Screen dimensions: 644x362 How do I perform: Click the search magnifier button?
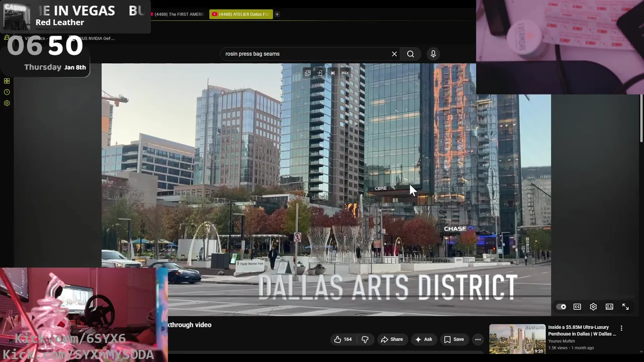(x=411, y=54)
